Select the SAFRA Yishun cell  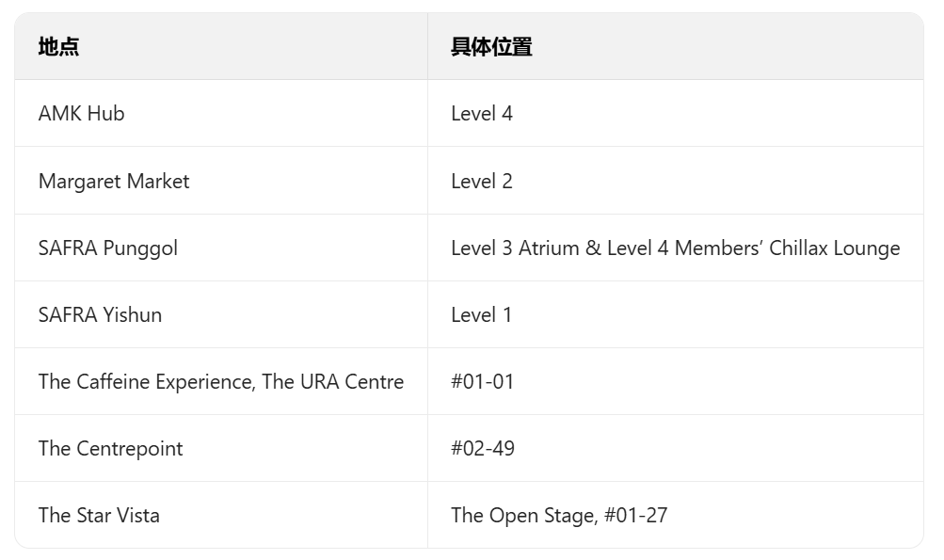[x=100, y=315]
